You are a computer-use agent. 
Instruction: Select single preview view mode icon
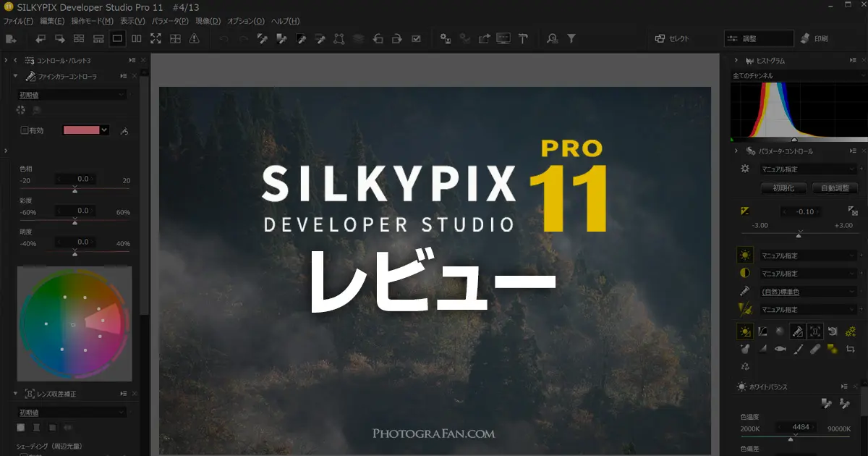point(117,38)
